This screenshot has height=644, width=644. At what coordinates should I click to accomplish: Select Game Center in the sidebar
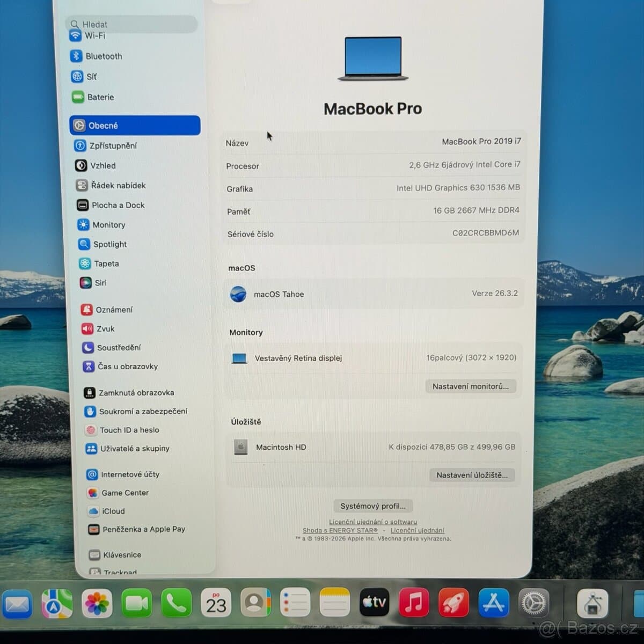coord(118,493)
